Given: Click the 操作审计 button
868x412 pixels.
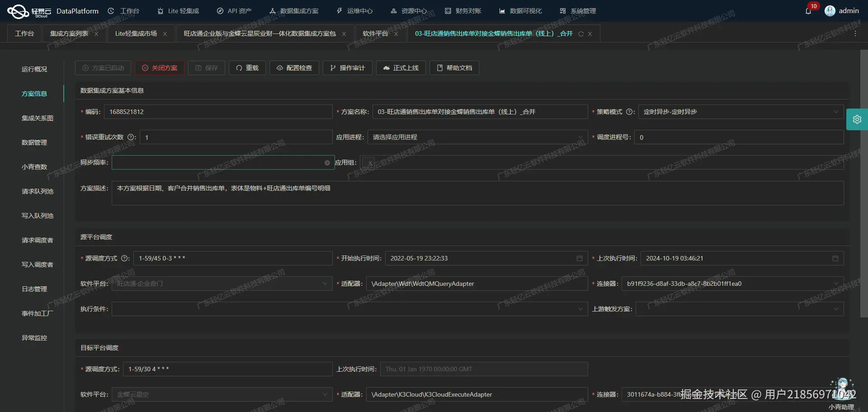Looking at the screenshot, I should coord(348,68).
